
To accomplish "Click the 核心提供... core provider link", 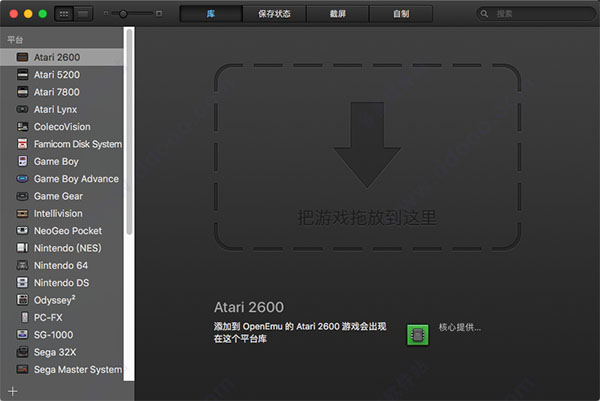I will (x=460, y=327).
